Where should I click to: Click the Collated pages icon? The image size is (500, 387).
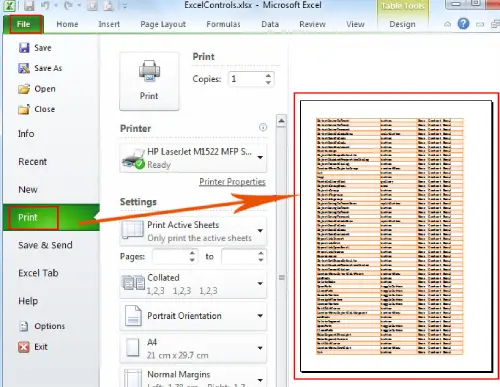(133, 283)
